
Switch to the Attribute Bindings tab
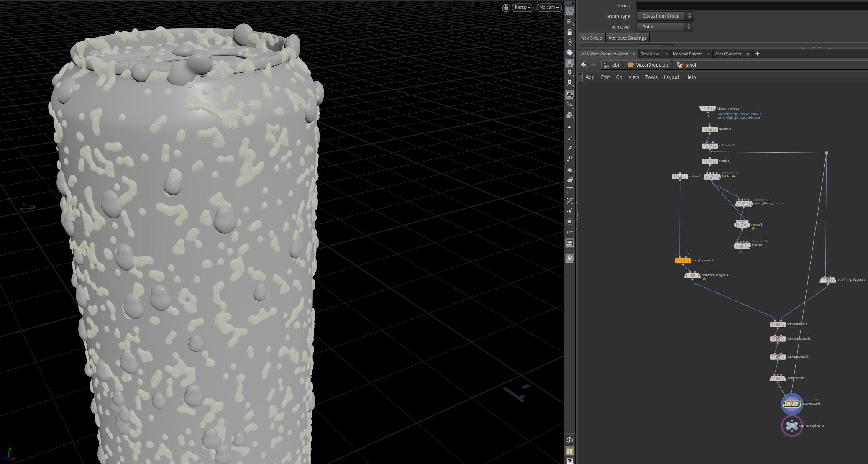(627, 38)
